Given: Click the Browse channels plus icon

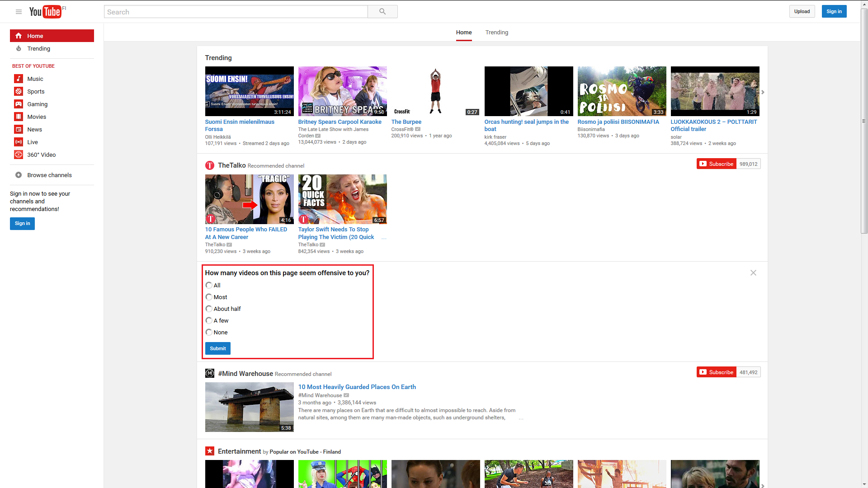Looking at the screenshot, I should pyautogui.click(x=19, y=175).
